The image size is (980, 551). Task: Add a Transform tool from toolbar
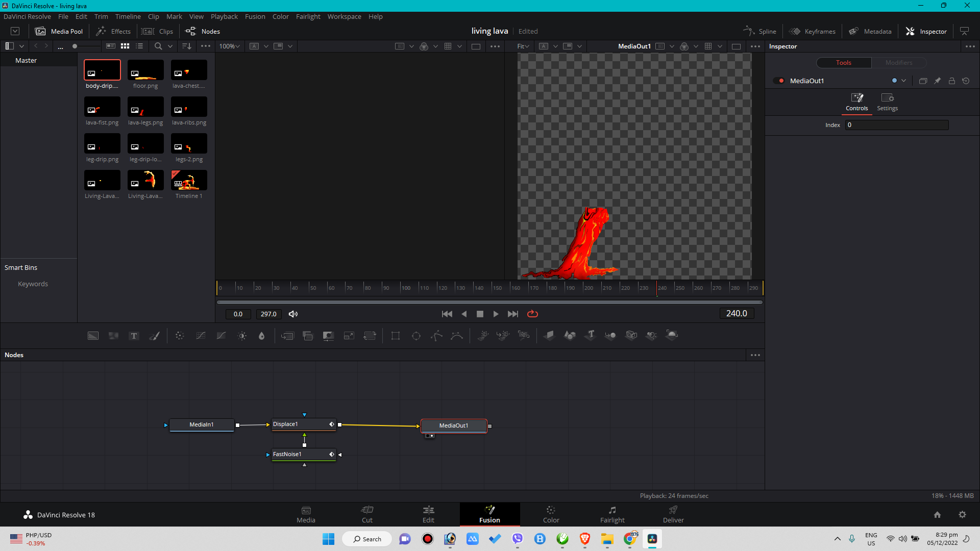click(x=370, y=336)
